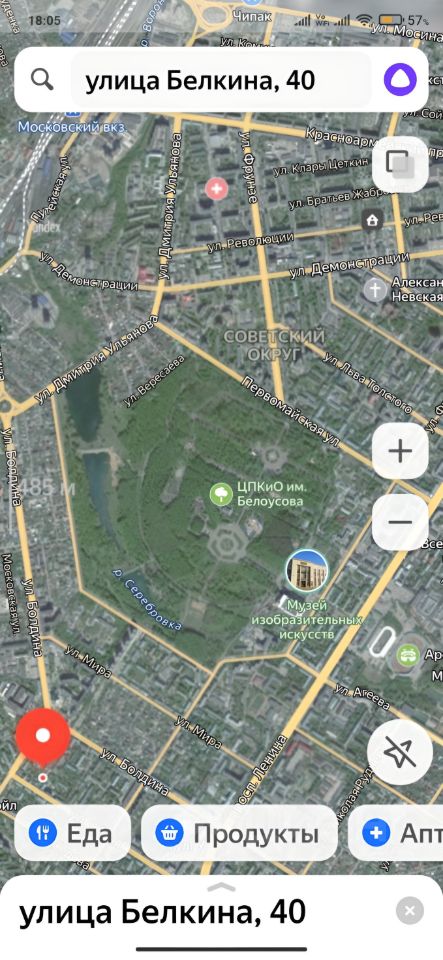Open Alice voice assistant icon
443x960 pixels.
[x=400, y=80]
